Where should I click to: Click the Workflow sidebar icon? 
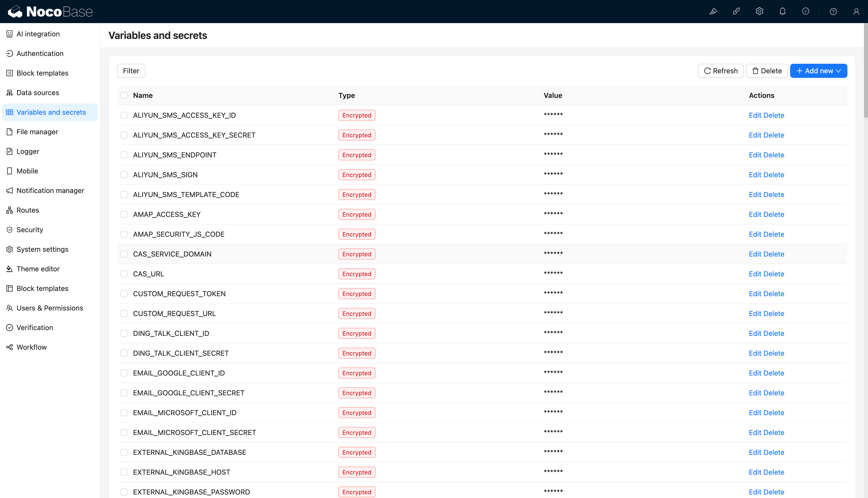pyautogui.click(x=10, y=347)
